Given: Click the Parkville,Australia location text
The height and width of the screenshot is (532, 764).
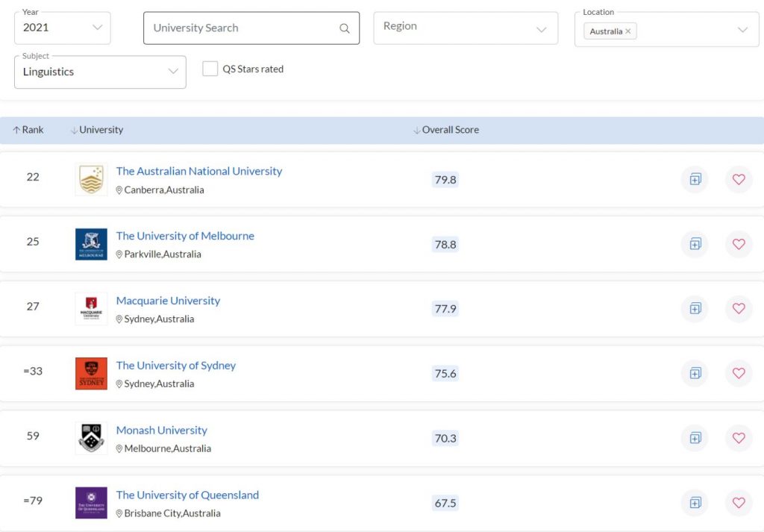Looking at the screenshot, I should tap(162, 254).
